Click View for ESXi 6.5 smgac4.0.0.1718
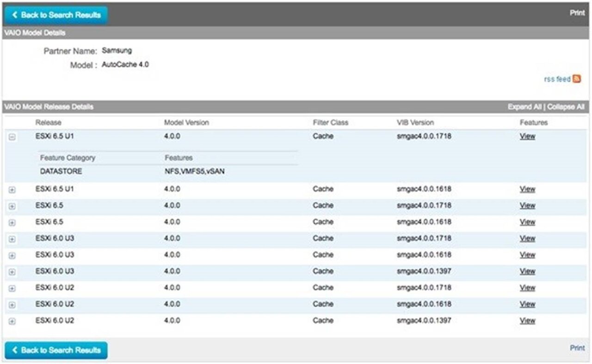The width and height of the screenshot is (592, 364). point(527,205)
